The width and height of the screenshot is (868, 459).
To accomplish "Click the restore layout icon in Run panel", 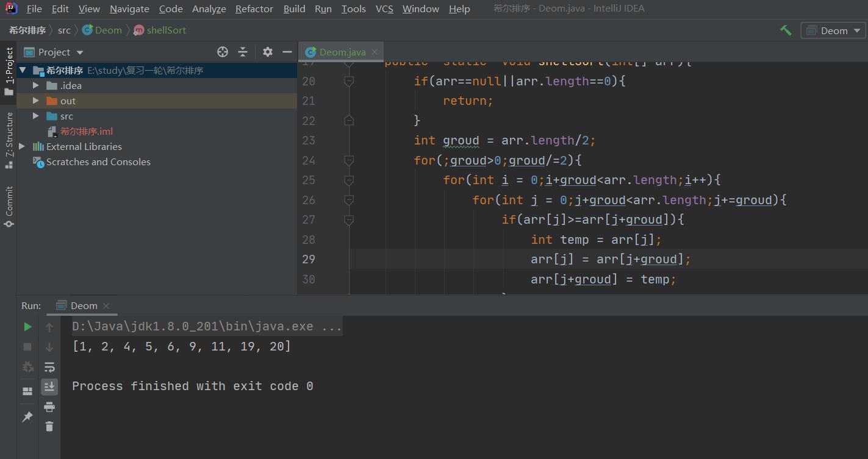I will tap(27, 391).
